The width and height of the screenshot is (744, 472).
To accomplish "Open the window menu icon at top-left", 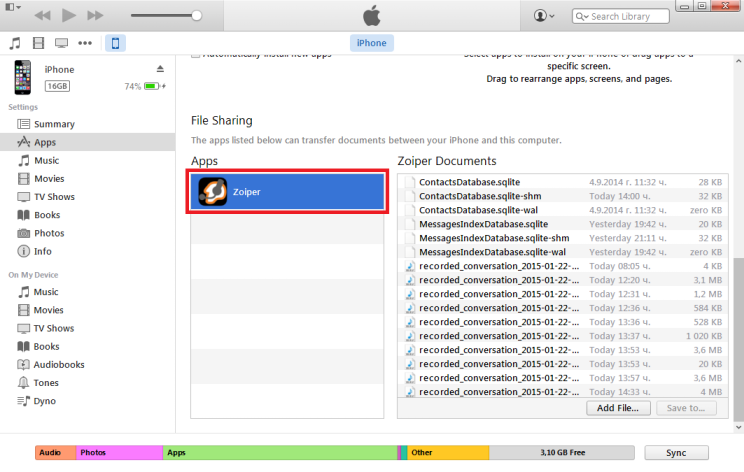I will (x=12, y=7).
